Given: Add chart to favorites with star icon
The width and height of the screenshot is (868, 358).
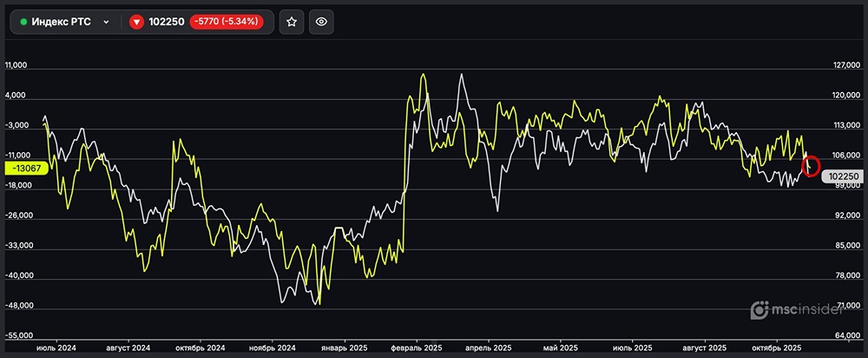Looking at the screenshot, I should [292, 22].
